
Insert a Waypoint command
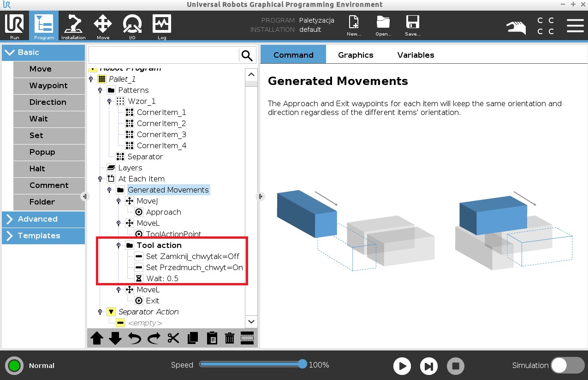(x=49, y=85)
